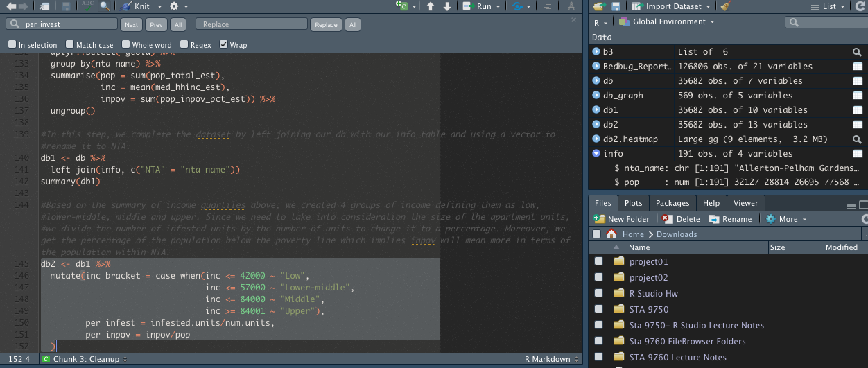Open the R language selector dropdown
This screenshot has width=868, height=368.
coord(600,22)
